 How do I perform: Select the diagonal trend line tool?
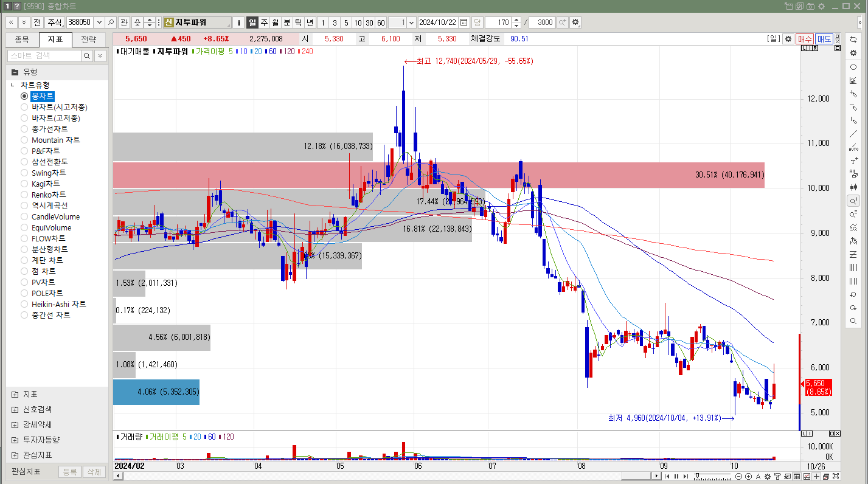tap(853, 134)
